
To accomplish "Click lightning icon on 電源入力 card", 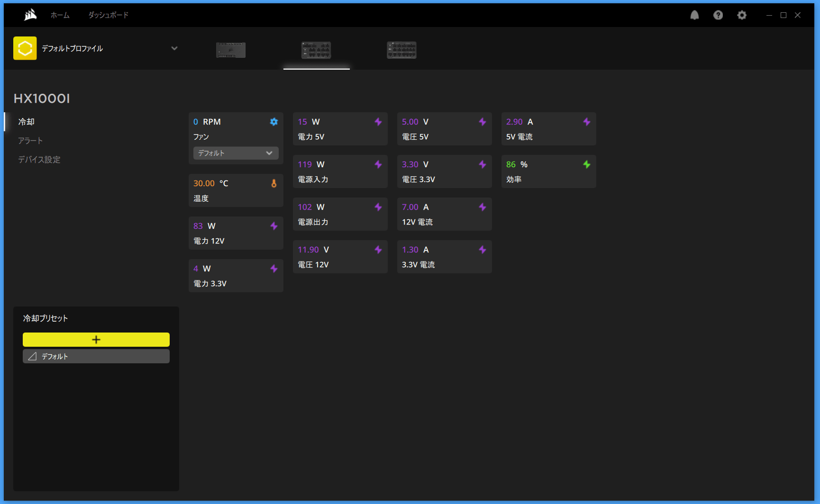I will point(378,164).
